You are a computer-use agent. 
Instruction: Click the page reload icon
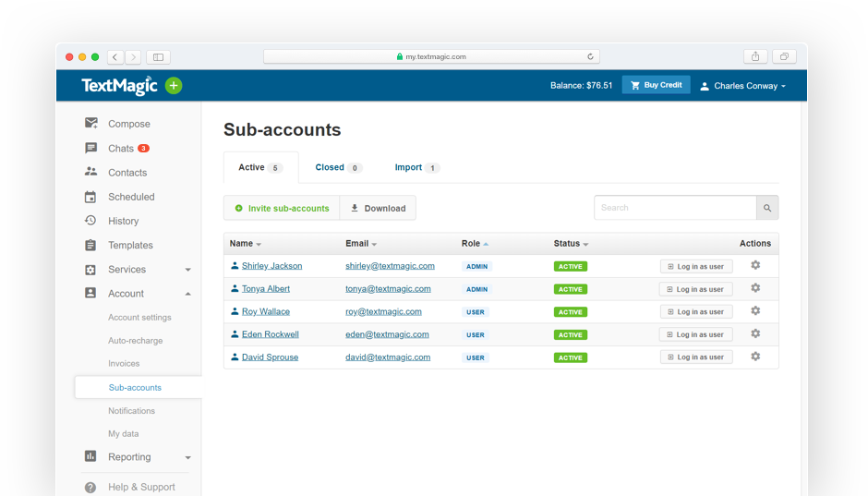coord(591,56)
